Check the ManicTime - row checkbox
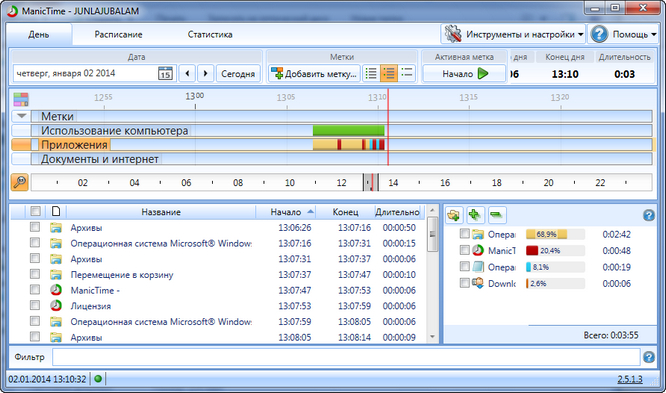This screenshot has height=393, width=666. [x=35, y=290]
